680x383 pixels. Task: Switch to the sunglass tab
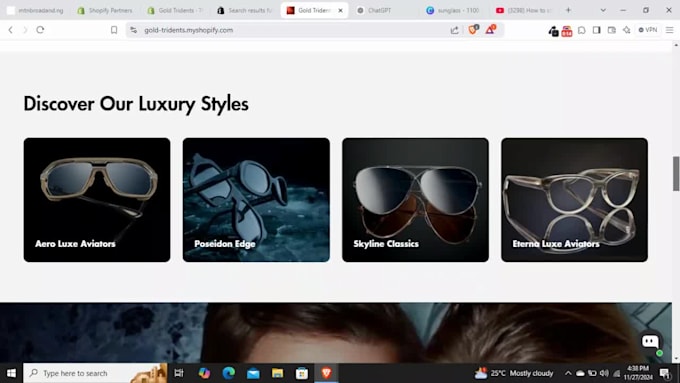453,10
